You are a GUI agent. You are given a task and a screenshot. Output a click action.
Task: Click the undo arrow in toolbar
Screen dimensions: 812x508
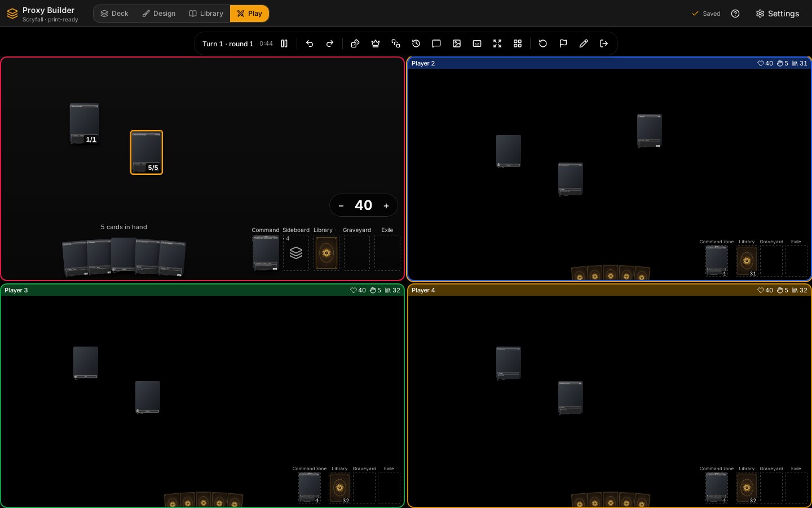coord(310,43)
